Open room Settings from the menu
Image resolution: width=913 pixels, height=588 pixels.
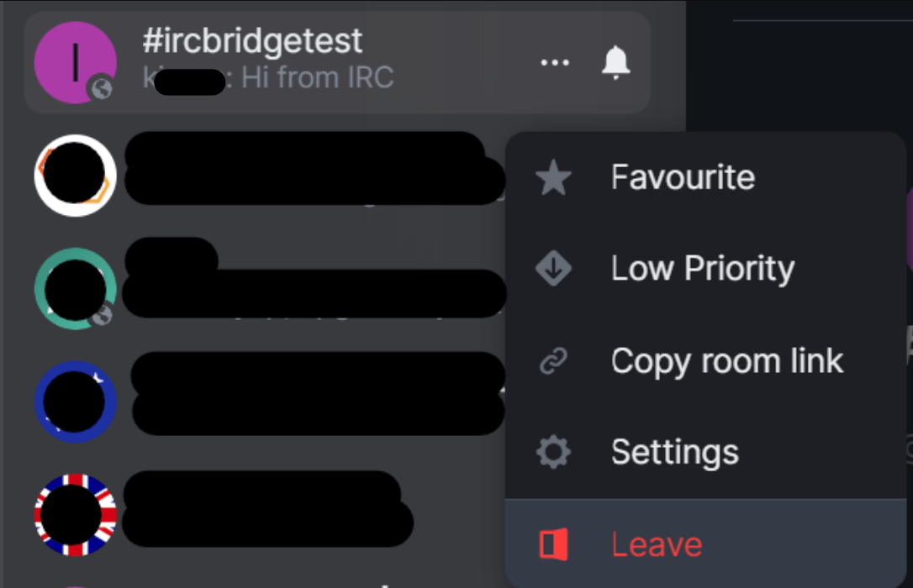click(x=705, y=452)
